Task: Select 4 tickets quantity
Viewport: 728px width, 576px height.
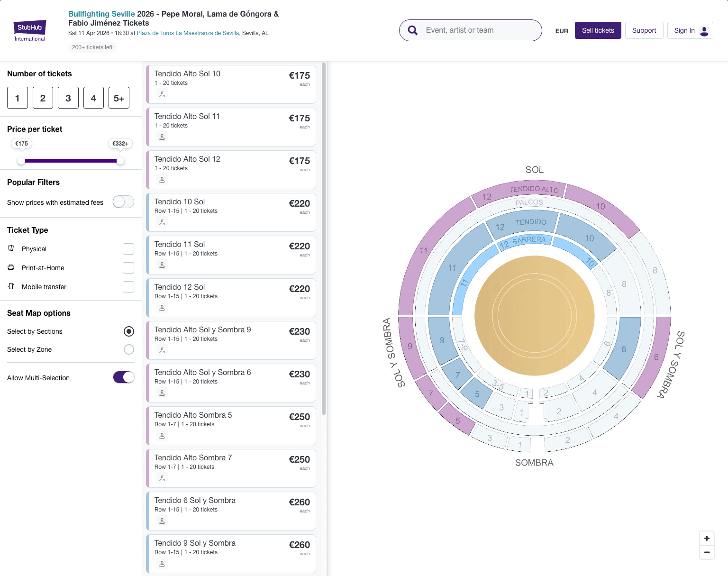Action: [x=93, y=98]
